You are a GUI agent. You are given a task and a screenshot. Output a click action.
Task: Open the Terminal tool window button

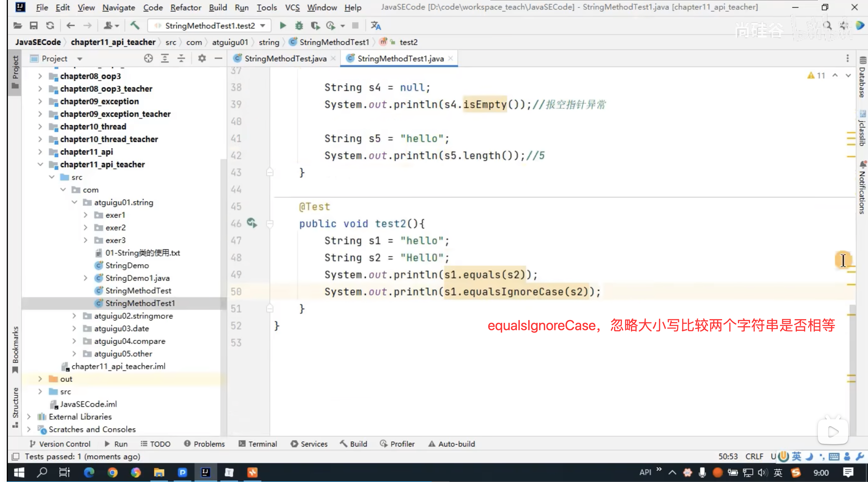pos(258,444)
